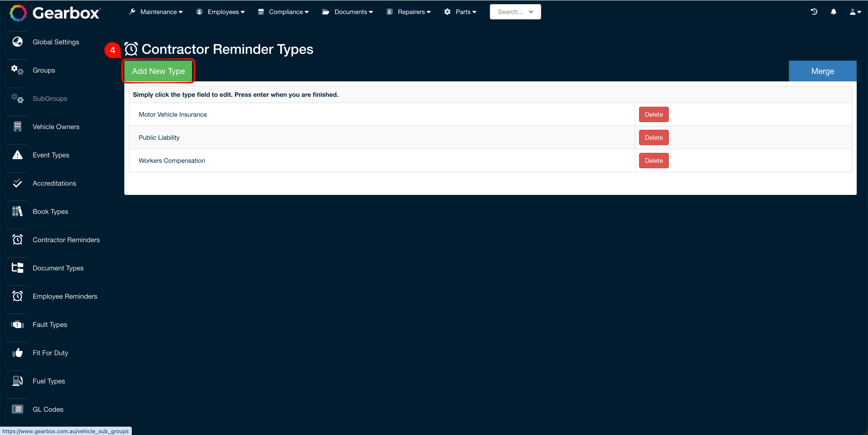
Task: Delete the Motor Vehicle Insurance type
Action: [x=654, y=115]
